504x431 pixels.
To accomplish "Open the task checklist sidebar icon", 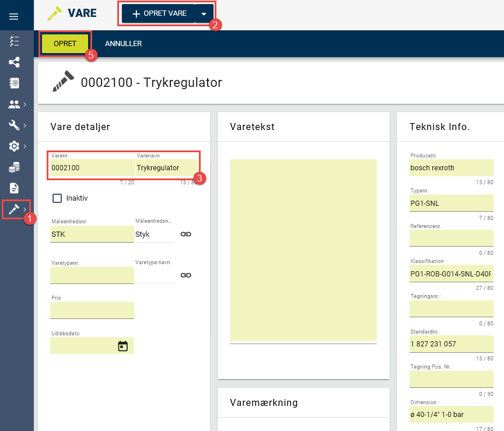I will point(14,41).
